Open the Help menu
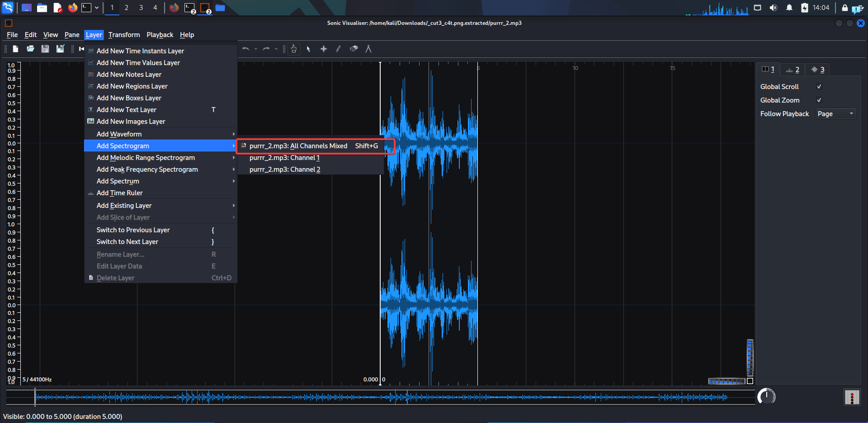868x423 pixels. [187, 35]
